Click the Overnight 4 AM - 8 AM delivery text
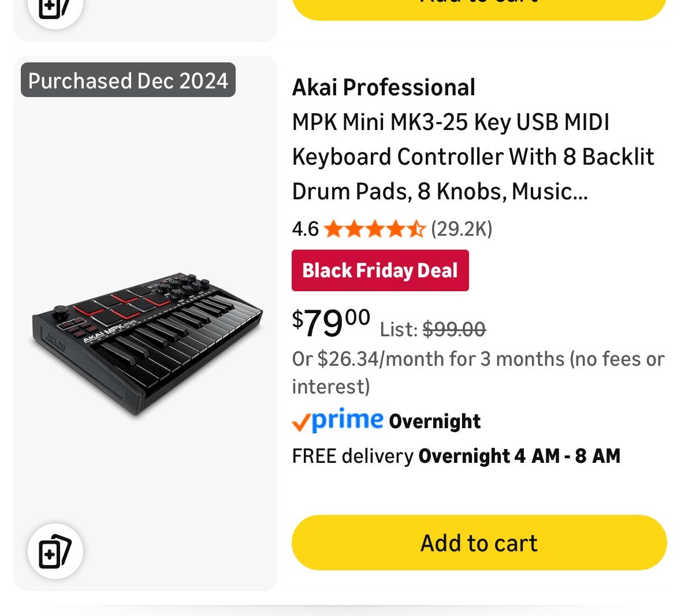Viewport: 681px width, 616px height. [519, 456]
